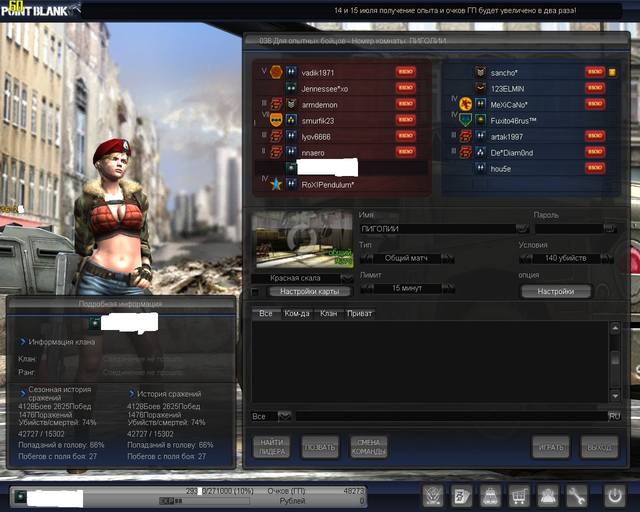Open Настройки карты map settings button
This screenshot has width=640, height=512.
pyautogui.click(x=309, y=292)
